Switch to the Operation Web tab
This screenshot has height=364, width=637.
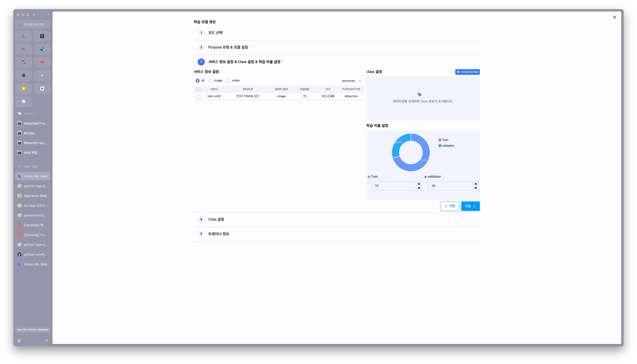tap(33, 196)
